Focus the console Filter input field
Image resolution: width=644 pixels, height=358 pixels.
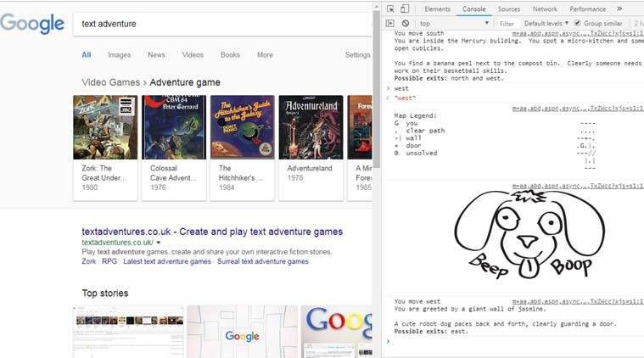pyautogui.click(x=507, y=24)
